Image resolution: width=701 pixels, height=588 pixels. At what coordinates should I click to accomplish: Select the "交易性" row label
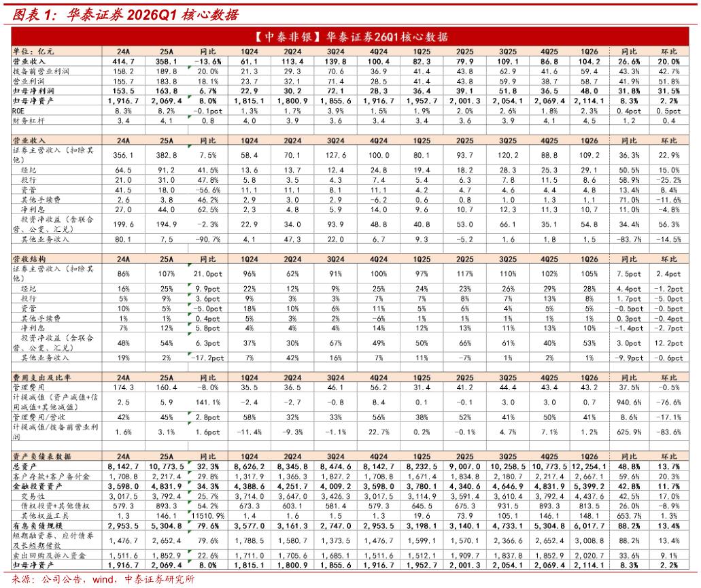[33, 496]
